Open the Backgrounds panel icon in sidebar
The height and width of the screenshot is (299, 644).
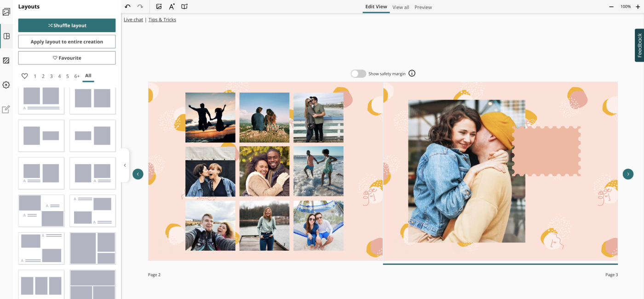(6, 61)
